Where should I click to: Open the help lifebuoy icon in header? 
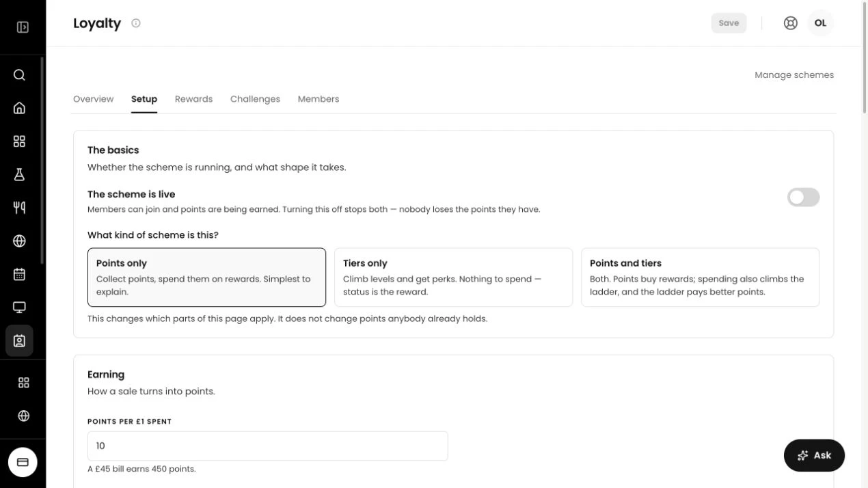pos(791,23)
